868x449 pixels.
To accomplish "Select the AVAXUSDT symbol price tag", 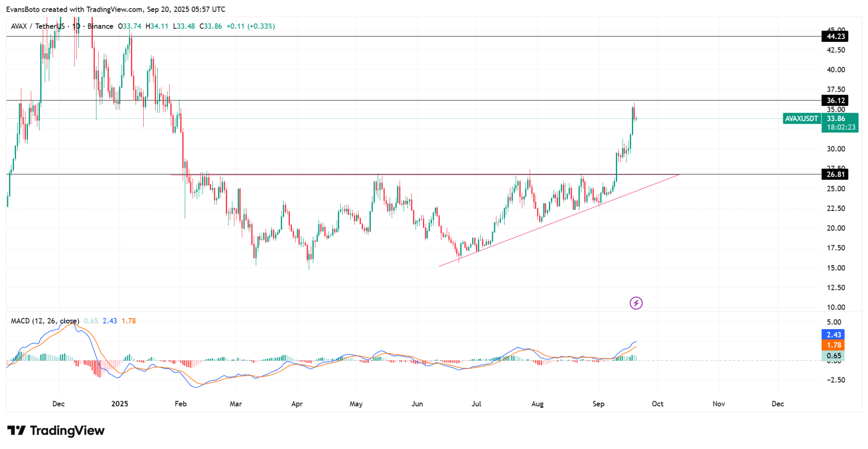I will click(x=801, y=119).
